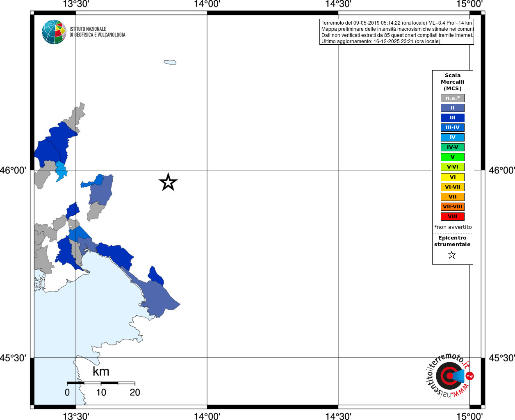Screen dimensions: 515x420
Task: Click the 'Ultimo aggiornamento' timestamp line
Action: coord(381,41)
